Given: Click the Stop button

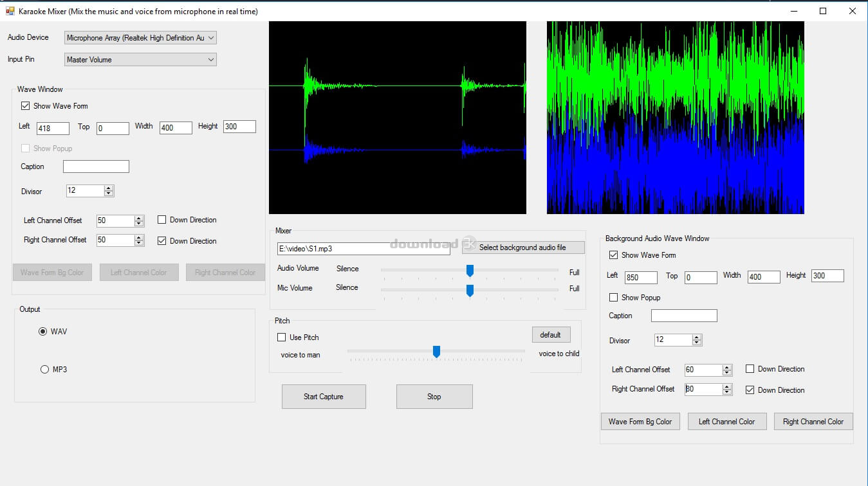Looking at the screenshot, I should pyautogui.click(x=434, y=397).
